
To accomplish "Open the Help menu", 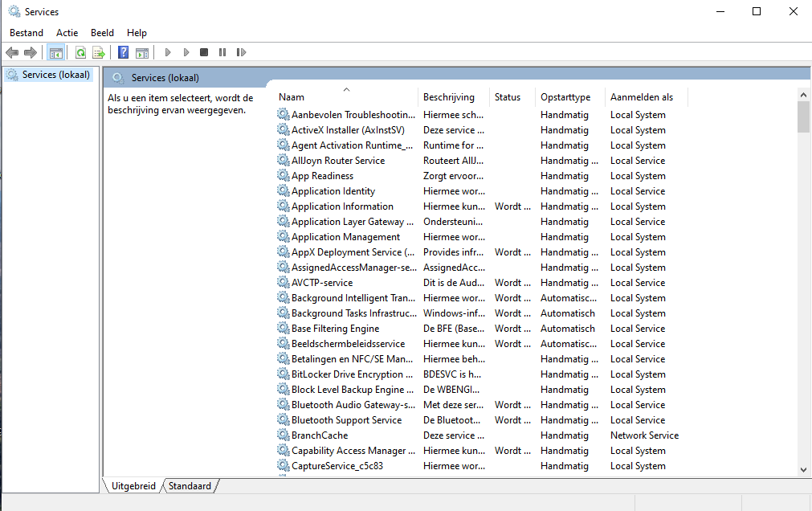I will 137,33.
